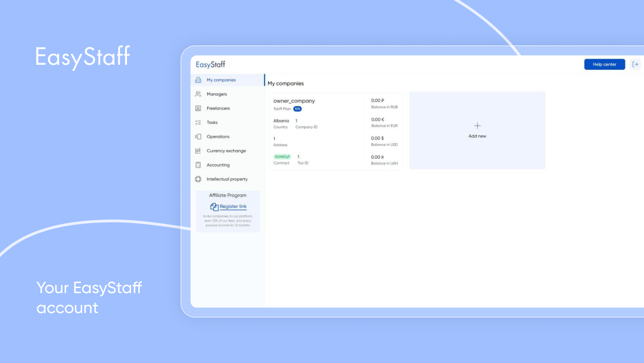Click the 0.00 ₽ RUB balance value
Screen dimensions: 644x363
[x=378, y=101]
